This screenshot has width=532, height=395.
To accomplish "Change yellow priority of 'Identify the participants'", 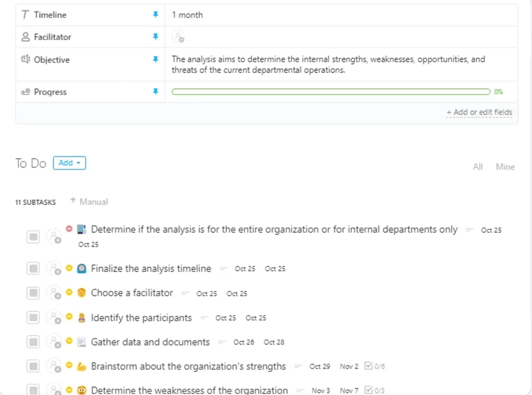I will pyautogui.click(x=69, y=317).
